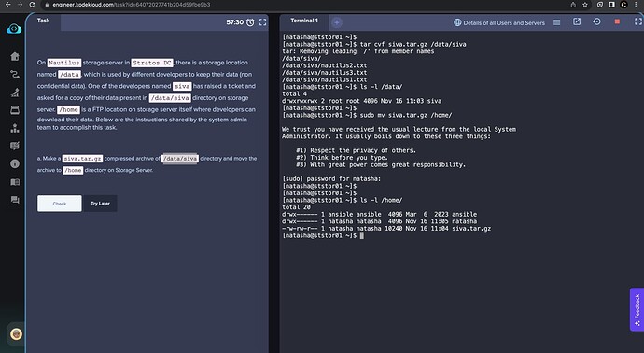Open the route path sidebar icon

15,75
